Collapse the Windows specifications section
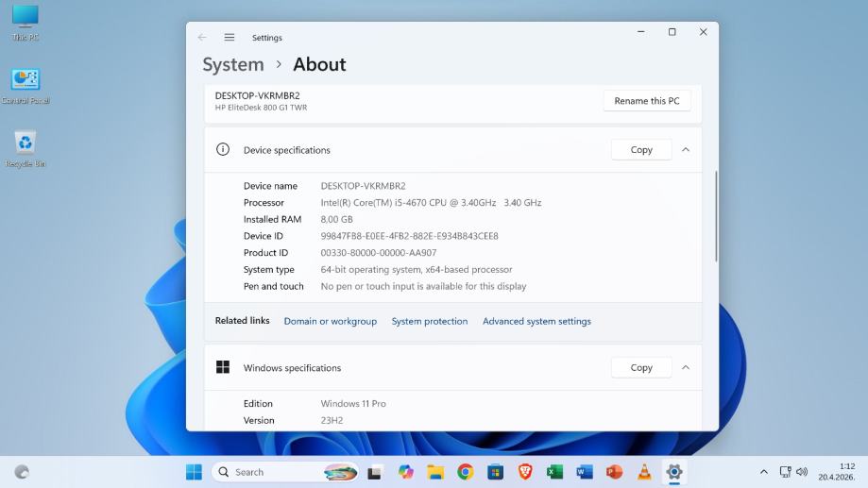The width and height of the screenshot is (868, 488). pos(686,368)
